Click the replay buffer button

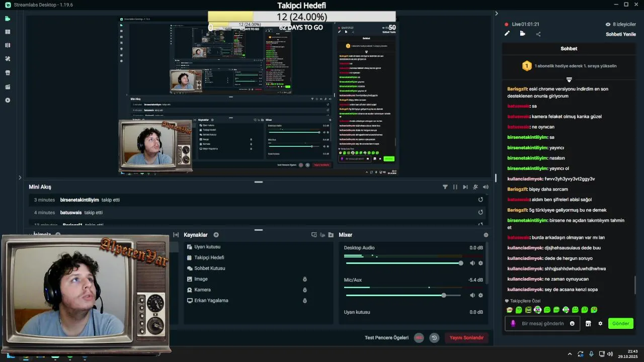[434, 338]
